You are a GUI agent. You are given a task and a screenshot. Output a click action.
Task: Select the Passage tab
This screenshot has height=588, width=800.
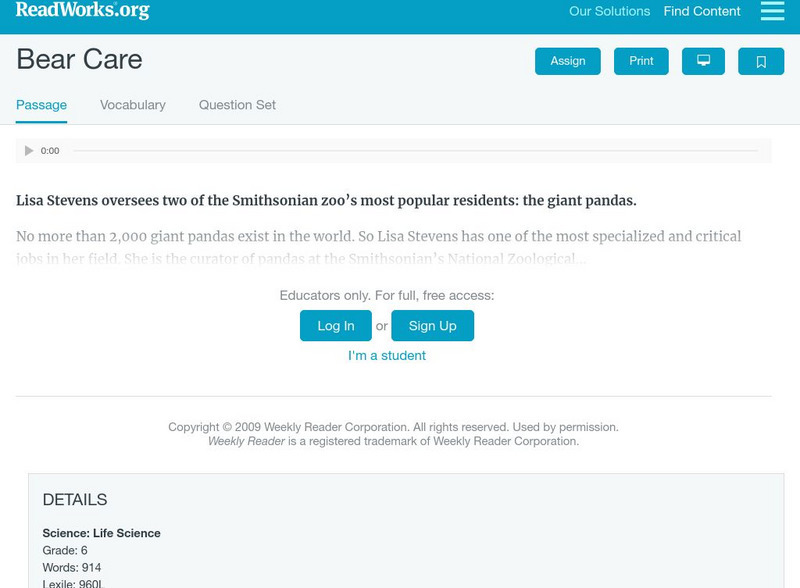coord(41,105)
